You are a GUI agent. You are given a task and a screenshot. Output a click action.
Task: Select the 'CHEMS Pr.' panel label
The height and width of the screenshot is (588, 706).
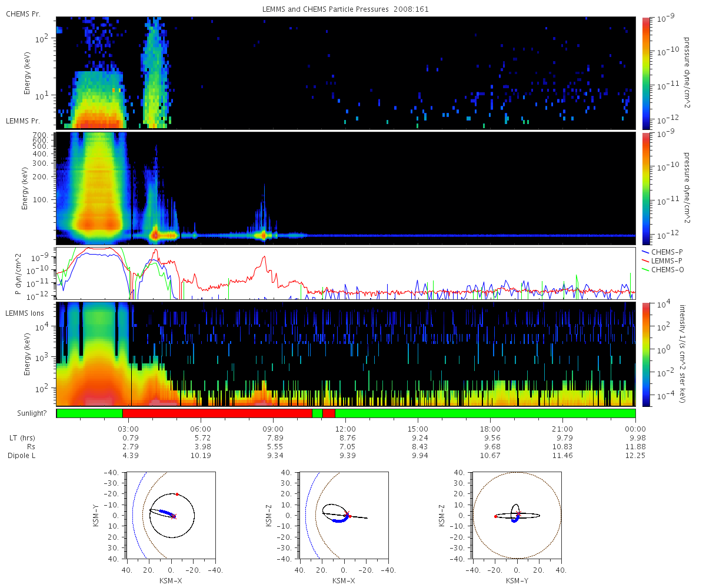(23, 14)
